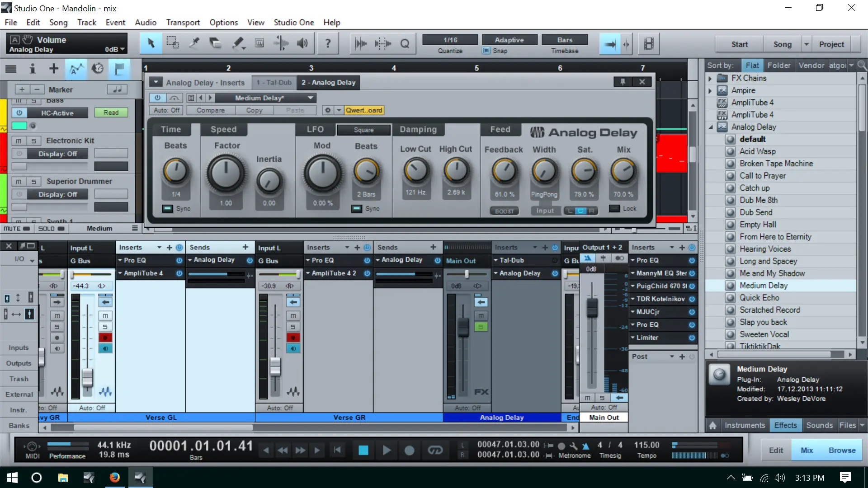Select the Eraser tool

[216, 44]
